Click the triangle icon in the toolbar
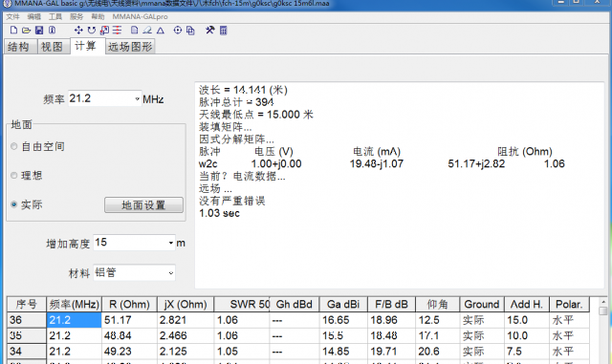Image resolution: width=612 pixels, height=364 pixels. pos(161,30)
